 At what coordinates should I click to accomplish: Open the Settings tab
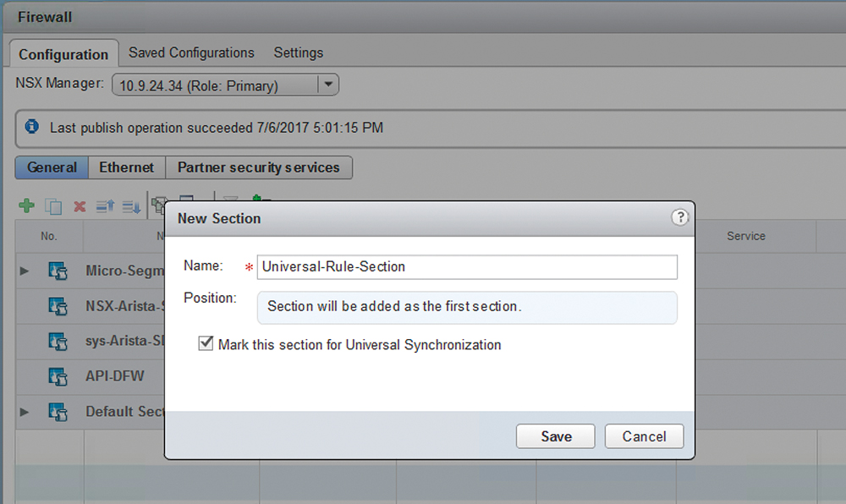299,52
